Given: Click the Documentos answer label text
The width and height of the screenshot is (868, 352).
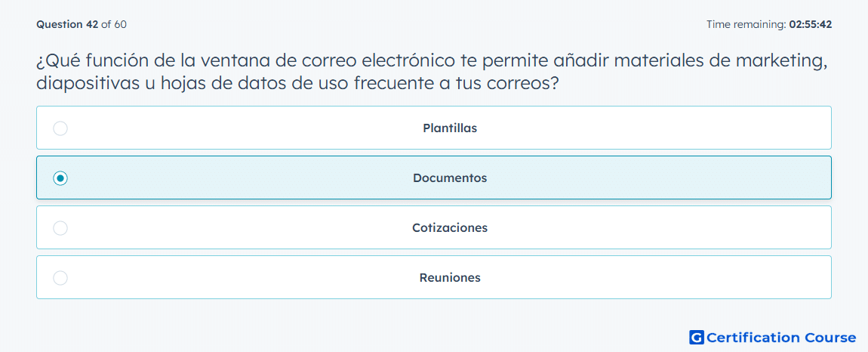Looking at the screenshot, I should pyautogui.click(x=450, y=178).
